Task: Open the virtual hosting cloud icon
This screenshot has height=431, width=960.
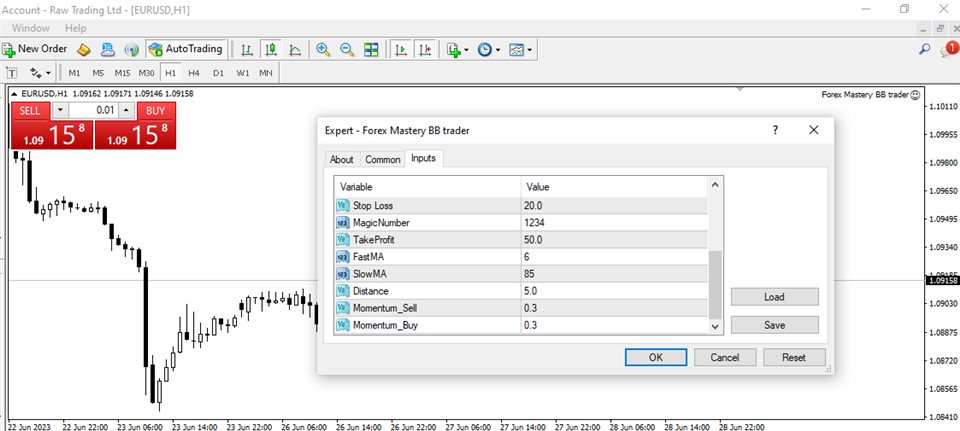Action: click(108, 50)
